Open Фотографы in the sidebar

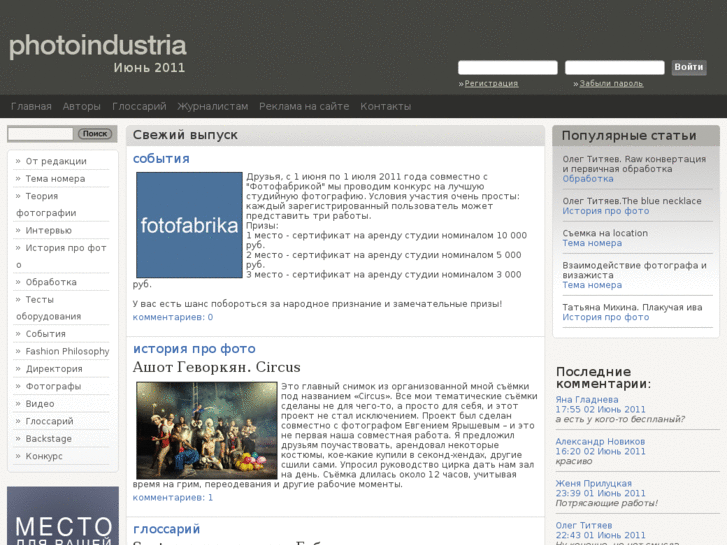pos(53,386)
